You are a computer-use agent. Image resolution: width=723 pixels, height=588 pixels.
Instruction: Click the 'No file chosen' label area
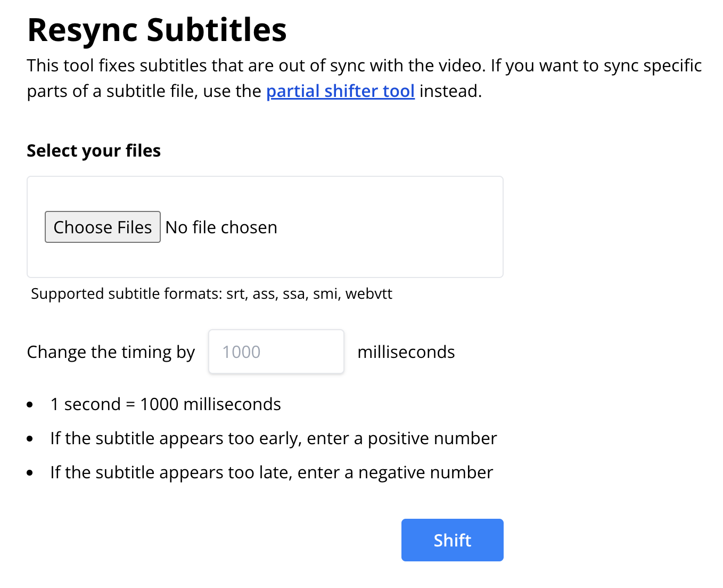pos(221,227)
